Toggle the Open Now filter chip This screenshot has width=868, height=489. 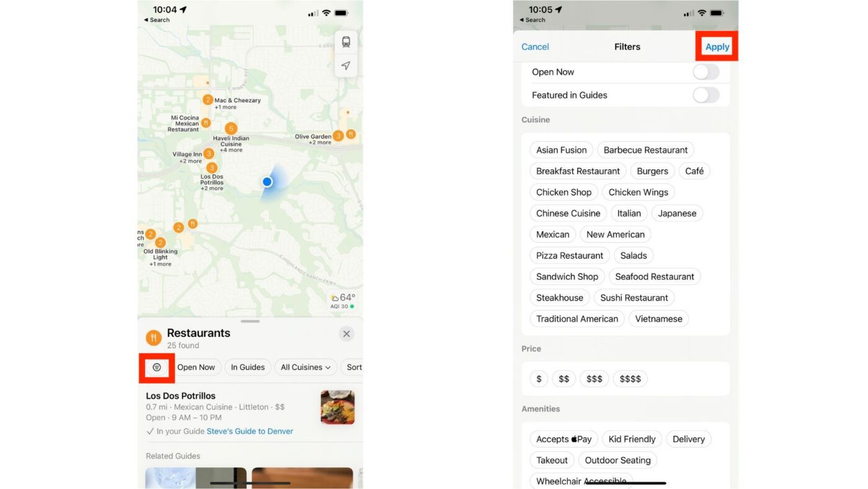(x=196, y=367)
